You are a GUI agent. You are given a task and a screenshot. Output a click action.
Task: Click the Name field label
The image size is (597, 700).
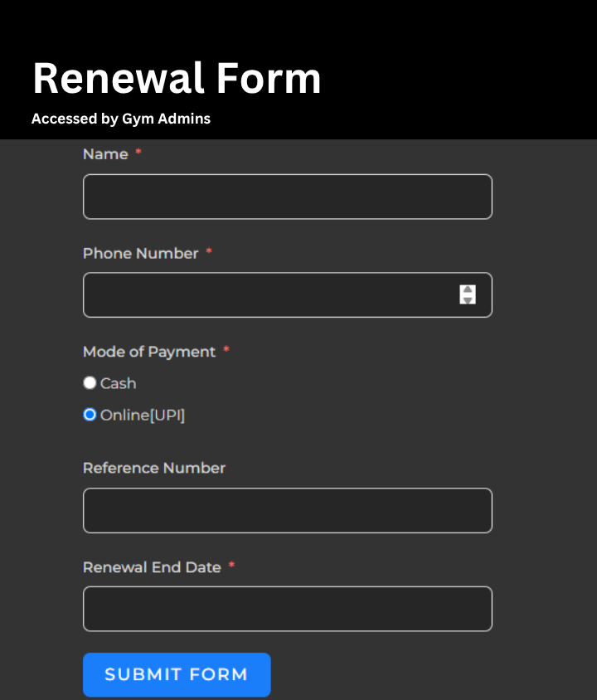tap(105, 154)
